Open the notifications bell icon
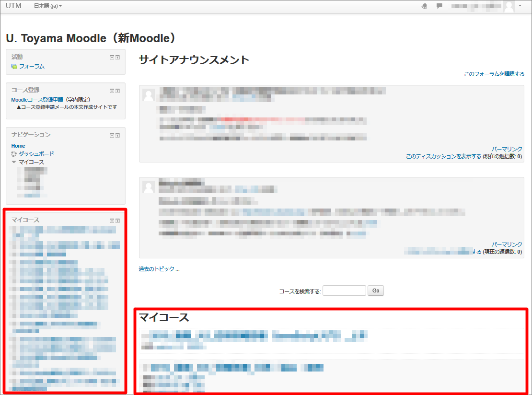532x395 pixels. 424,6
